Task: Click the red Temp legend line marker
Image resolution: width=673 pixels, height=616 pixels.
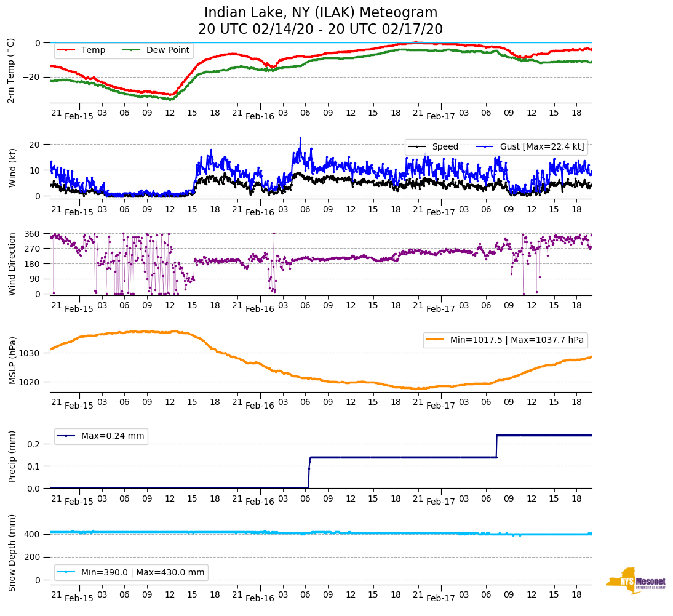Action: pyautogui.click(x=66, y=50)
